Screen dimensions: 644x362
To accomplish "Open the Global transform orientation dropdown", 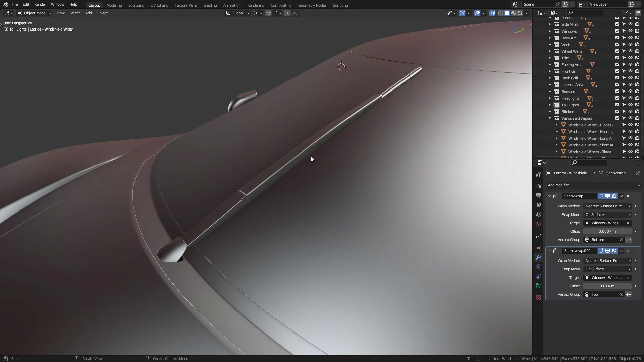I will pos(238,13).
